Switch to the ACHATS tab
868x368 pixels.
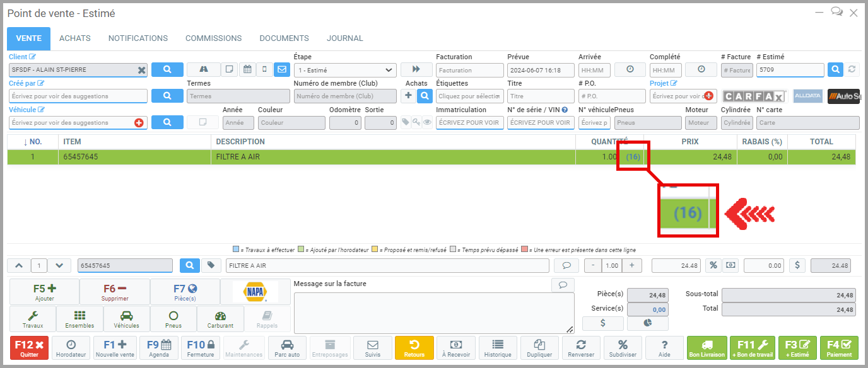point(75,38)
